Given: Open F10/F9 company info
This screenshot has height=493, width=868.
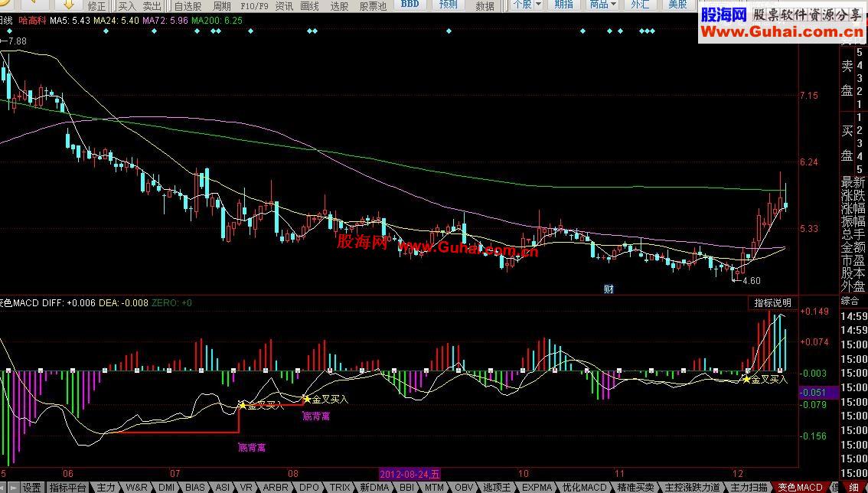Looking at the screenshot, I should [x=254, y=6].
